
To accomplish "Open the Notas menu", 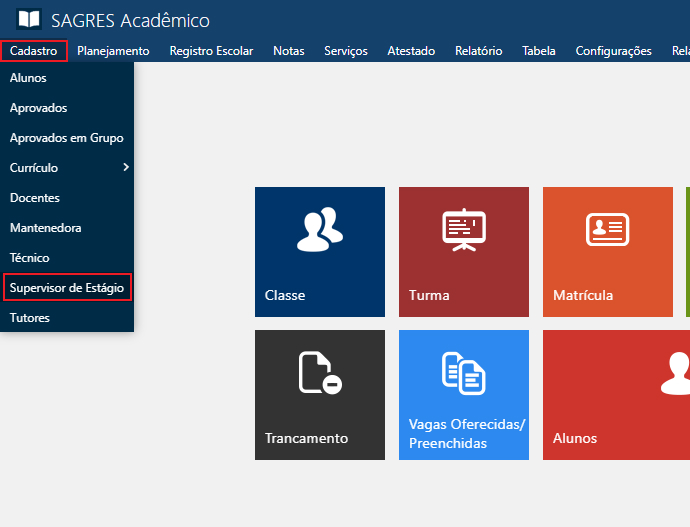I will pos(289,51).
